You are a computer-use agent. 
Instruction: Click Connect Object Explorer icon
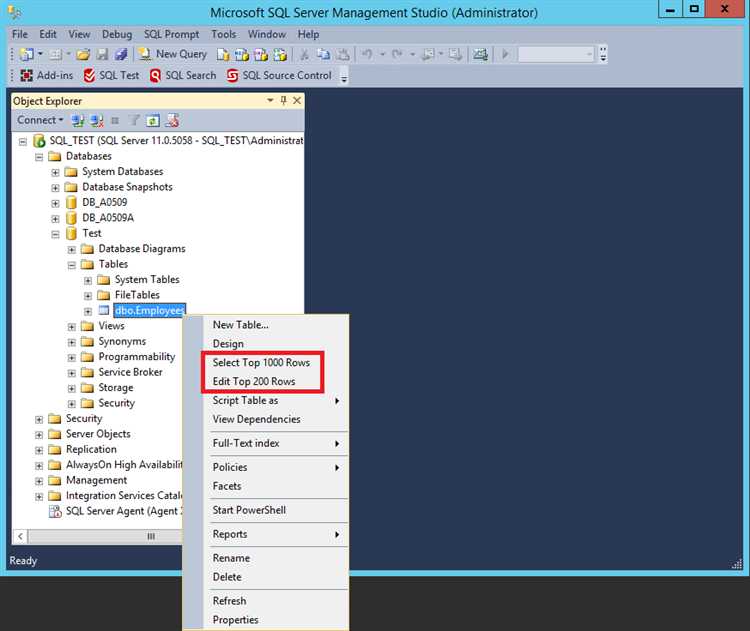click(x=77, y=121)
